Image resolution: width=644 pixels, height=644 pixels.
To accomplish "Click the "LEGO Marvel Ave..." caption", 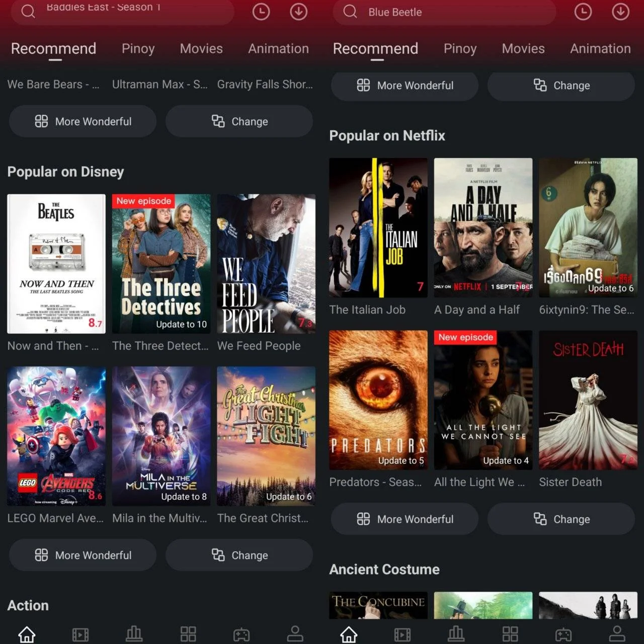I will [x=55, y=518].
